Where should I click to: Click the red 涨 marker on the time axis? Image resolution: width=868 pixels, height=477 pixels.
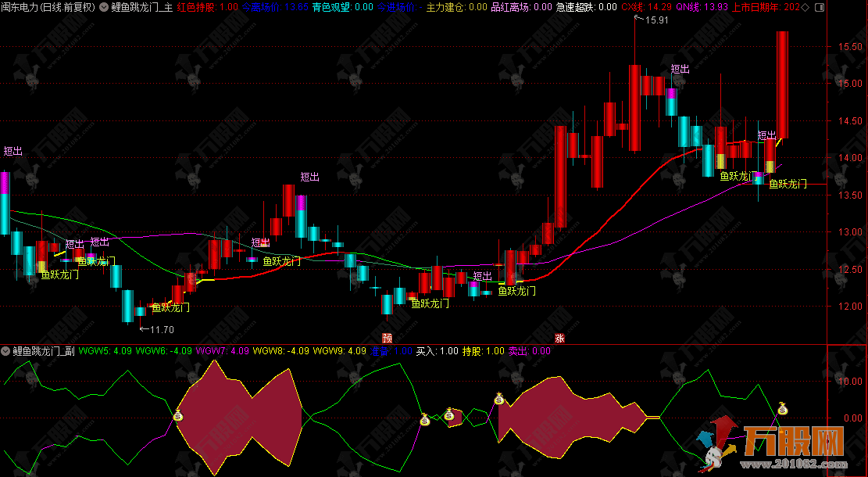(559, 337)
